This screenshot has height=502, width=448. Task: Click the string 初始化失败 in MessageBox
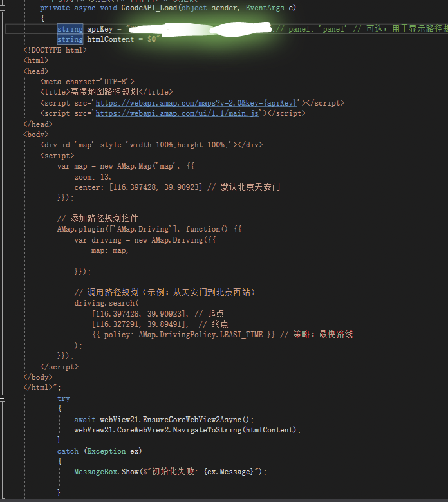pyautogui.click(x=175, y=472)
